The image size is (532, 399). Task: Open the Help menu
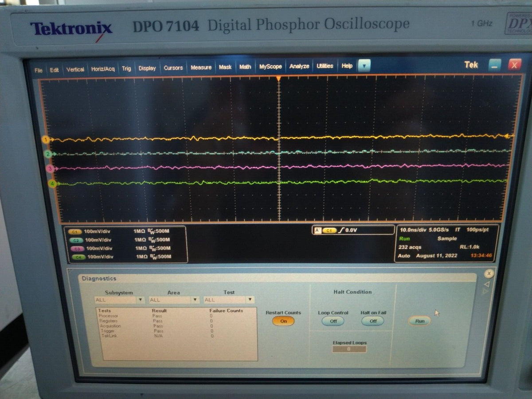click(x=347, y=66)
